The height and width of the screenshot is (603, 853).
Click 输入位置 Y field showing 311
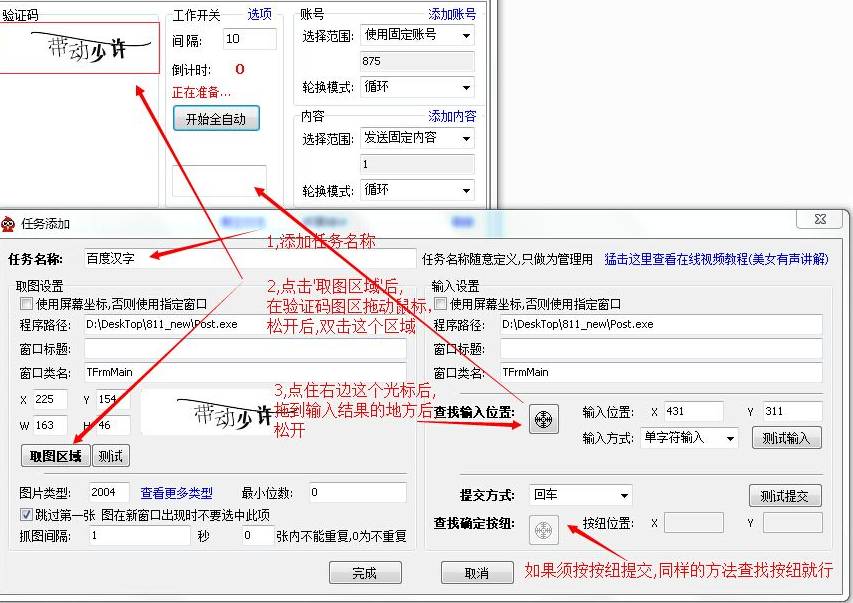[x=793, y=411]
